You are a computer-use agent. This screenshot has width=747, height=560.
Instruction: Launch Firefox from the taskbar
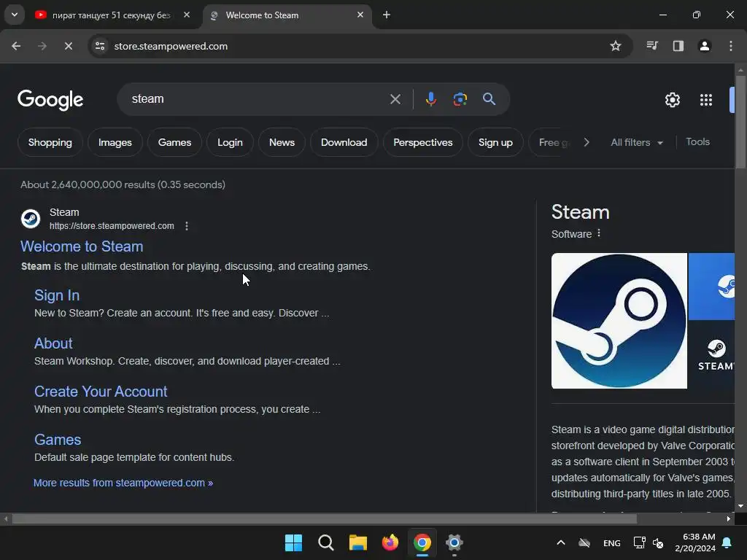tap(390, 542)
